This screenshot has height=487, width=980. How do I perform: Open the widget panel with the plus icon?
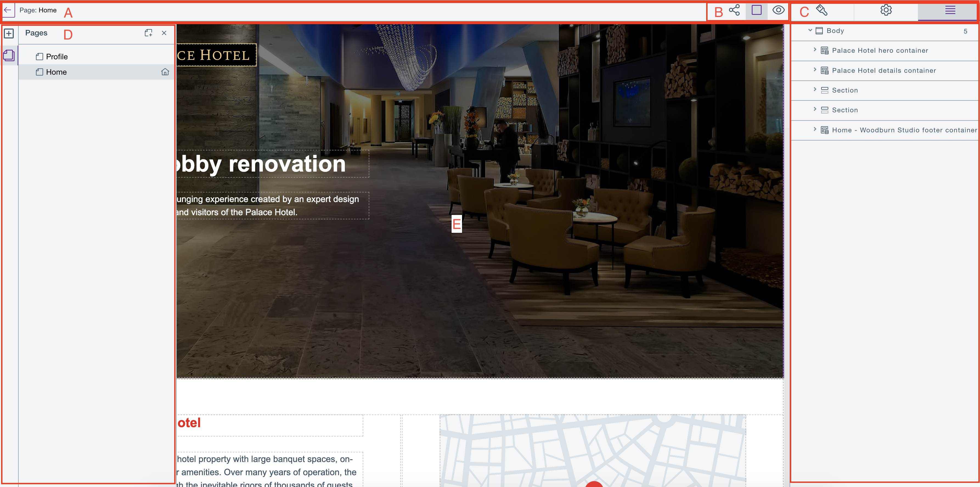click(x=9, y=33)
